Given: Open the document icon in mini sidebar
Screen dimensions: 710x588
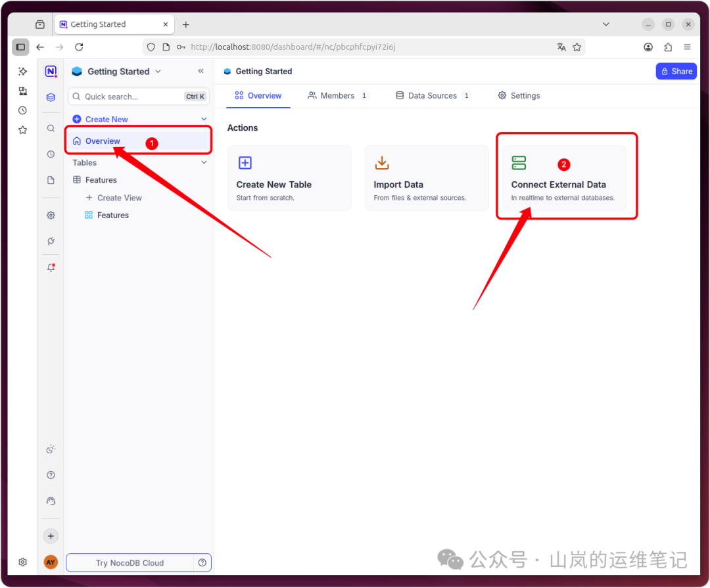Looking at the screenshot, I should click(51, 180).
